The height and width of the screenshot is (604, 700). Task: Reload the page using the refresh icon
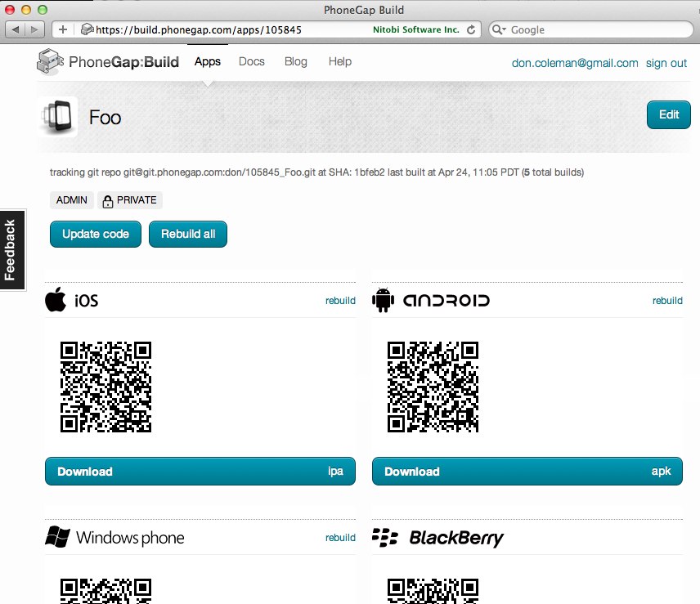(470, 29)
